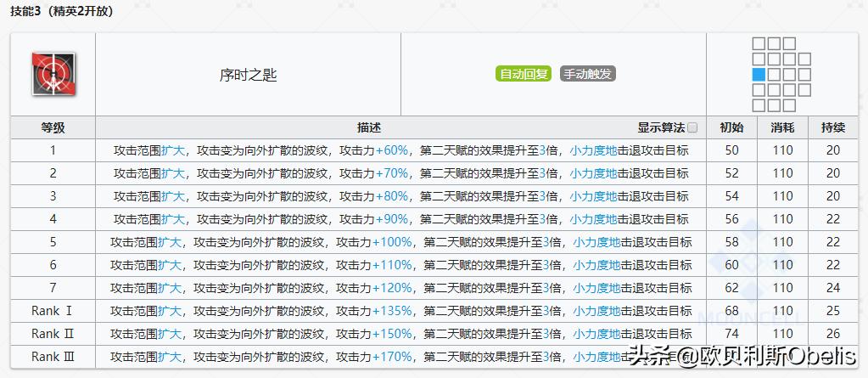
Task: Click the 手动触发 gray tag
Action: coord(588,74)
